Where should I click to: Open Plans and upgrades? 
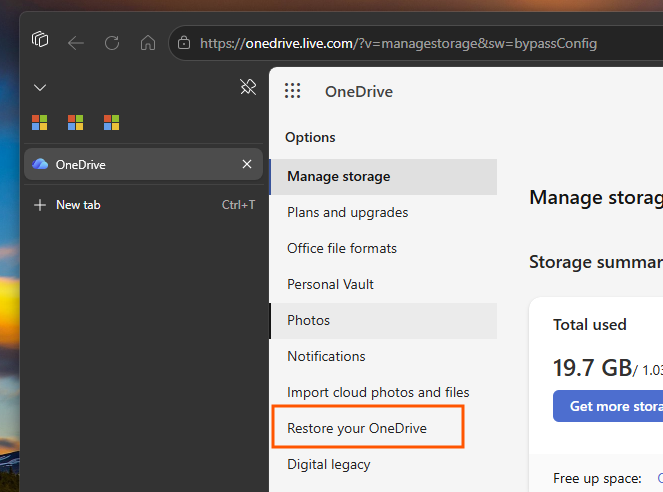383,213
